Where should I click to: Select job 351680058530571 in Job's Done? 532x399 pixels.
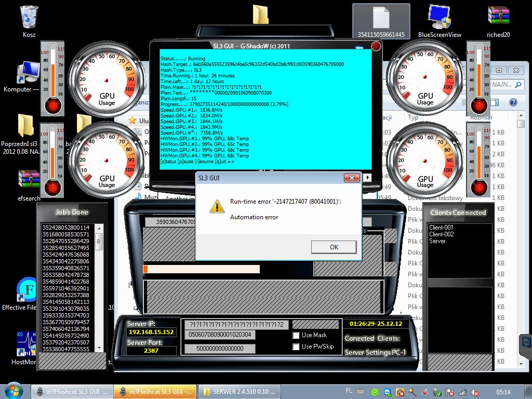[66, 234]
